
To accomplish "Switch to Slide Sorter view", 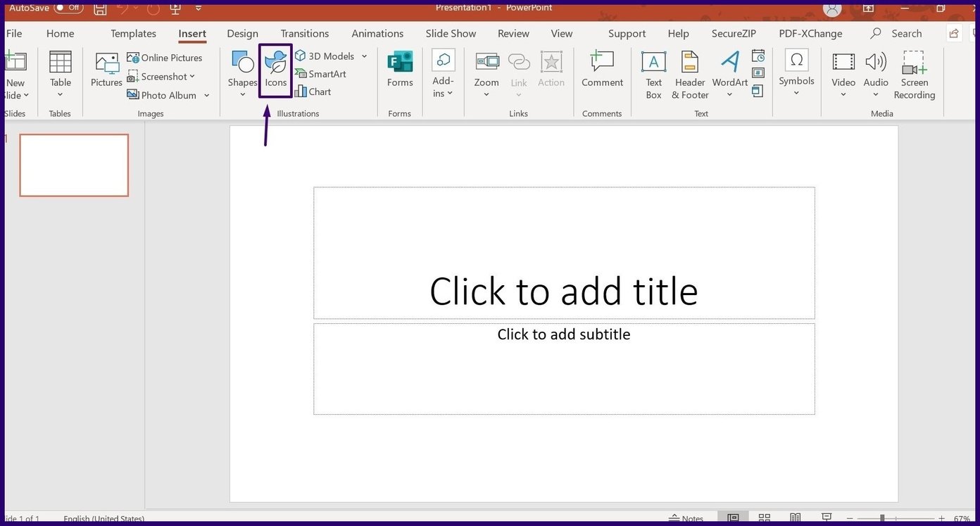I will (x=764, y=518).
